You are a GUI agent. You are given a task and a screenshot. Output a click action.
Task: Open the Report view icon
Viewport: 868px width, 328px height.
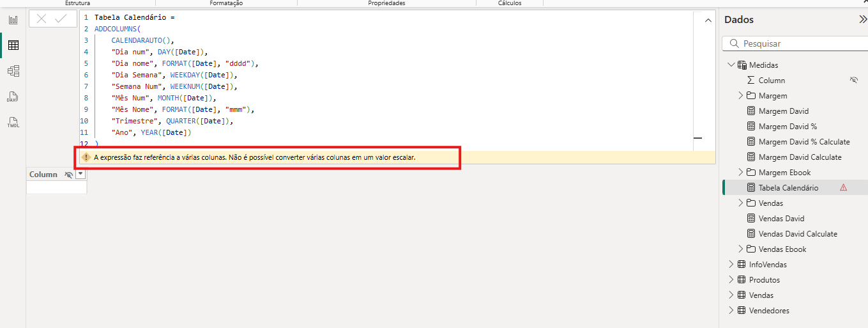click(x=13, y=20)
